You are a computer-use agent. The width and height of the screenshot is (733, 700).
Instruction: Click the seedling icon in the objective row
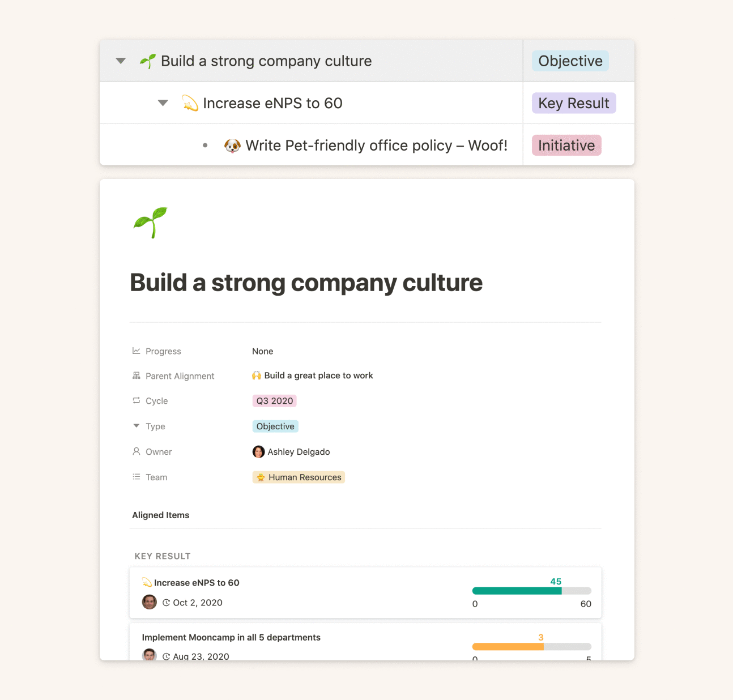click(x=148, y=61)
